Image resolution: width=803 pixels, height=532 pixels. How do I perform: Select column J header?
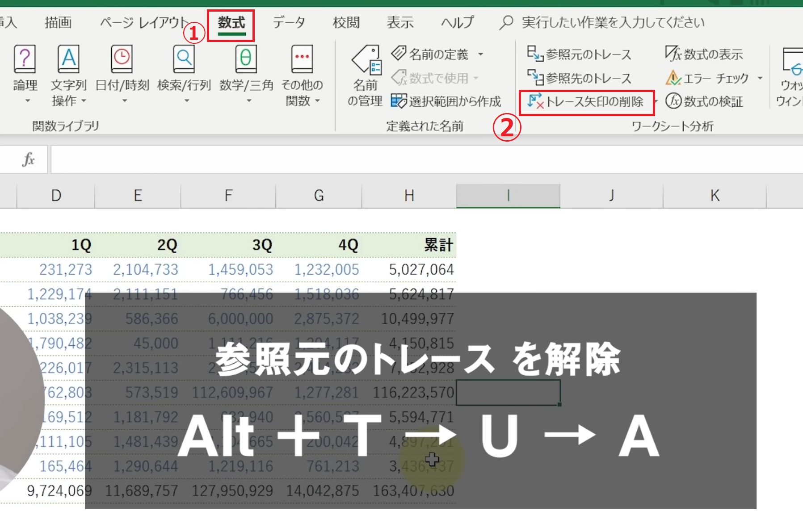click(x=611, y=195)
